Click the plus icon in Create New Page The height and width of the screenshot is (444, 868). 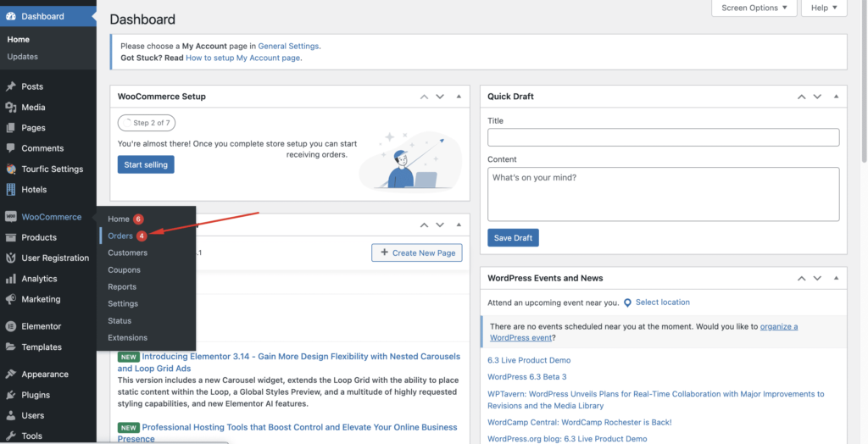(384, 253)
